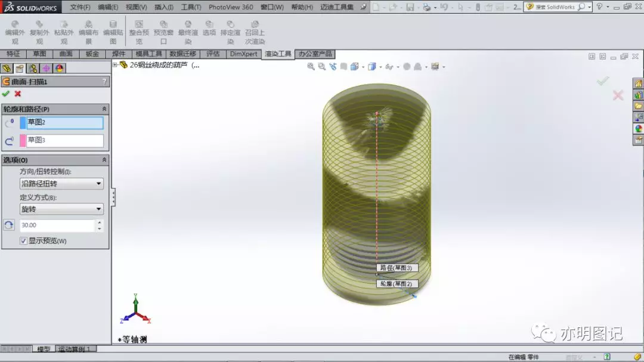Select the 运动算例 1 bottom tab
The height and width of the screenshot is (362, 644).
coord(75,349)
